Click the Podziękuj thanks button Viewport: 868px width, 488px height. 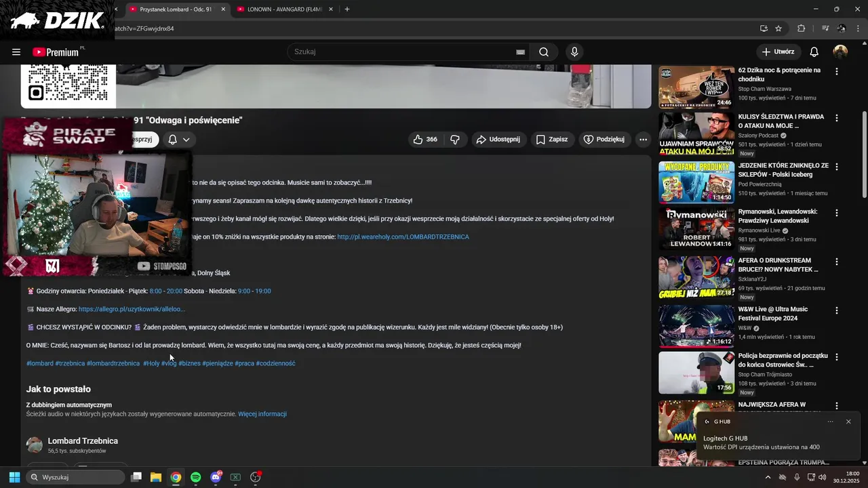pyautogui.click(x=604, y=140)
